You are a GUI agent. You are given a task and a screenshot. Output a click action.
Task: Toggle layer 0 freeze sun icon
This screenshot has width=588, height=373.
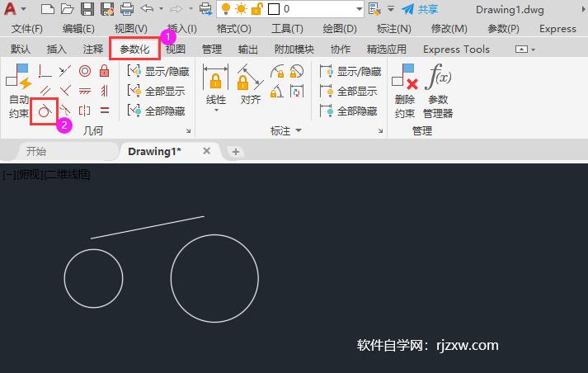[x=241, y=8]
